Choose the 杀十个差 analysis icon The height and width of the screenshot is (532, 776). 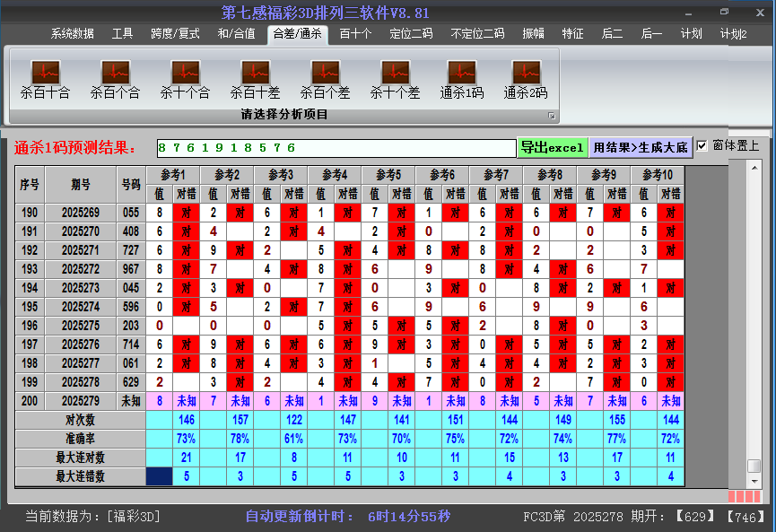(395, 79)
